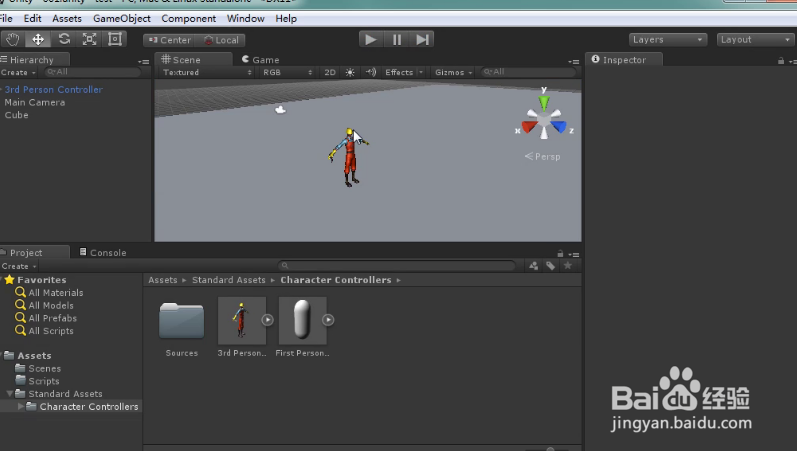This screenshot has width=797, height=451.
Task: Switch to the Scene tab
Action: [193, 59]
